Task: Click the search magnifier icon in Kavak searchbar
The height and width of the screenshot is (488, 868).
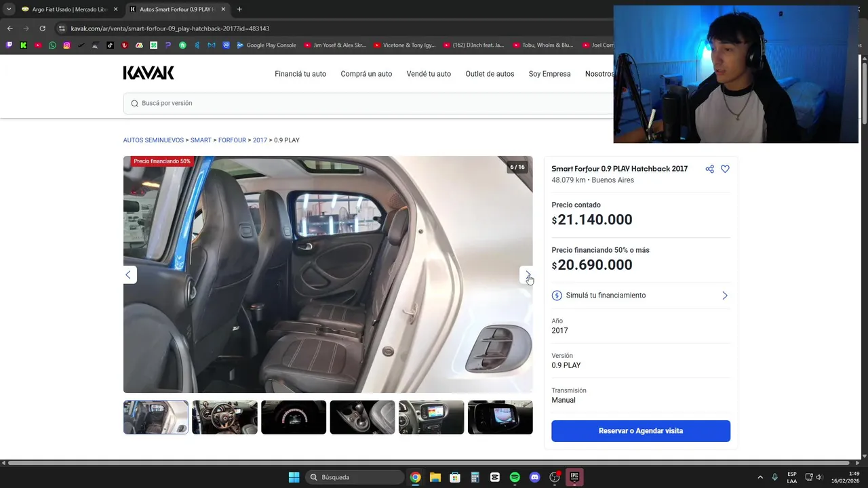Action: (134, 104)
